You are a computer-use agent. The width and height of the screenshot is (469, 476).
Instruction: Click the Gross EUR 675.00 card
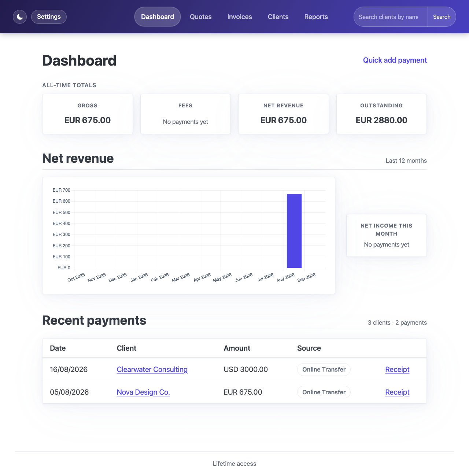point(88,114)
